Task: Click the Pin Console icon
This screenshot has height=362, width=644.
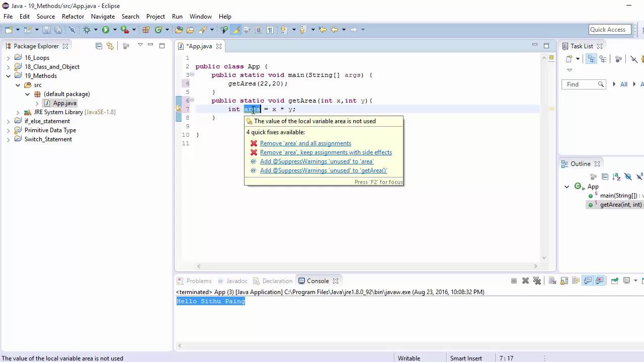Action: pyautogui.click(x=615, y=281)
